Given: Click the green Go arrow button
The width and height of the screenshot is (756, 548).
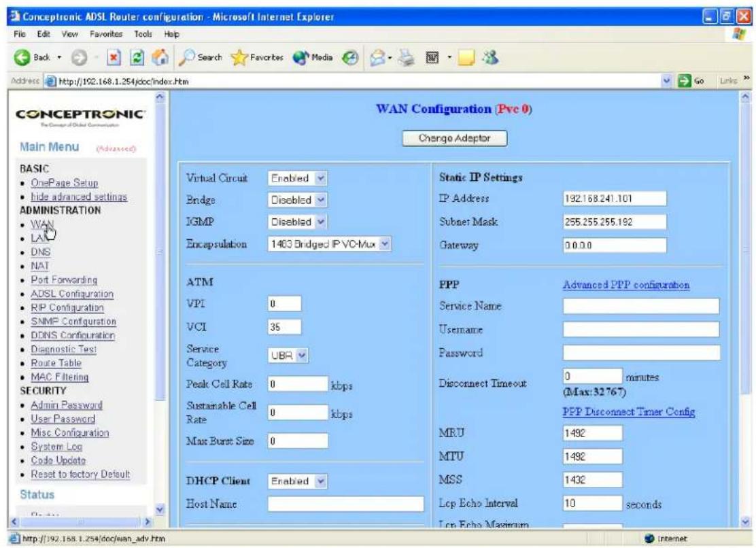Looking at the screenshot, I should coord(684,81).
